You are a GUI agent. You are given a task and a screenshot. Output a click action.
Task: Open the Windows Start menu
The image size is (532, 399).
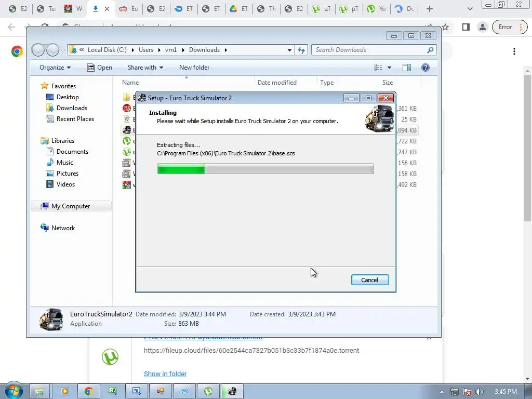[x=14, y=391]
